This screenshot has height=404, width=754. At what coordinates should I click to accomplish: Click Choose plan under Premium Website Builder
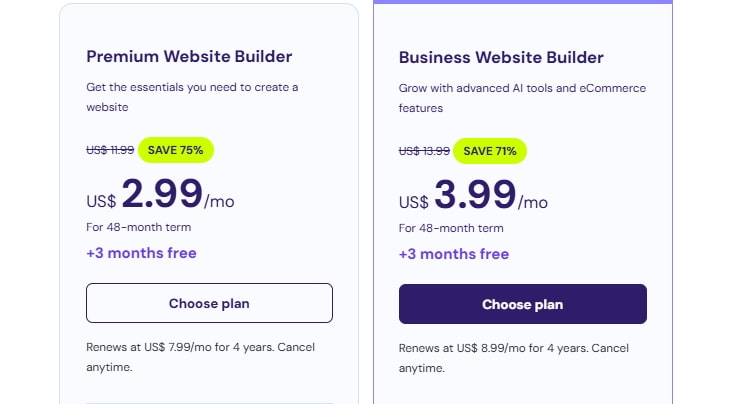(209, 303)
